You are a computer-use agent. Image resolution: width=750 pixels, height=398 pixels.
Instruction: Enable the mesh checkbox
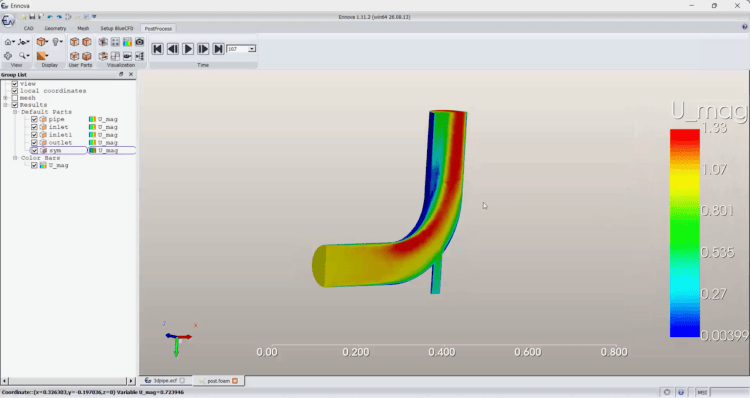coord(15,98)
